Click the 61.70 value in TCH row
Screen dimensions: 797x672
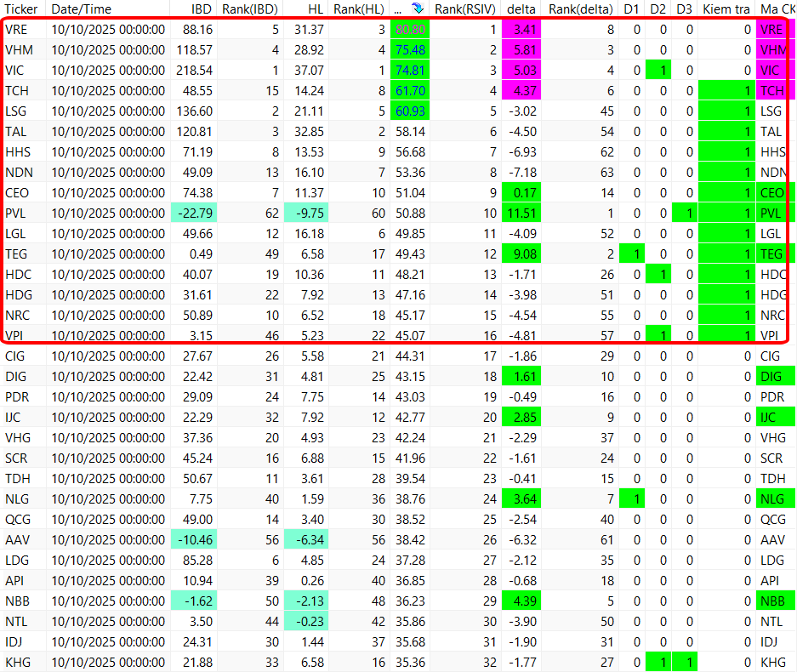410,90
